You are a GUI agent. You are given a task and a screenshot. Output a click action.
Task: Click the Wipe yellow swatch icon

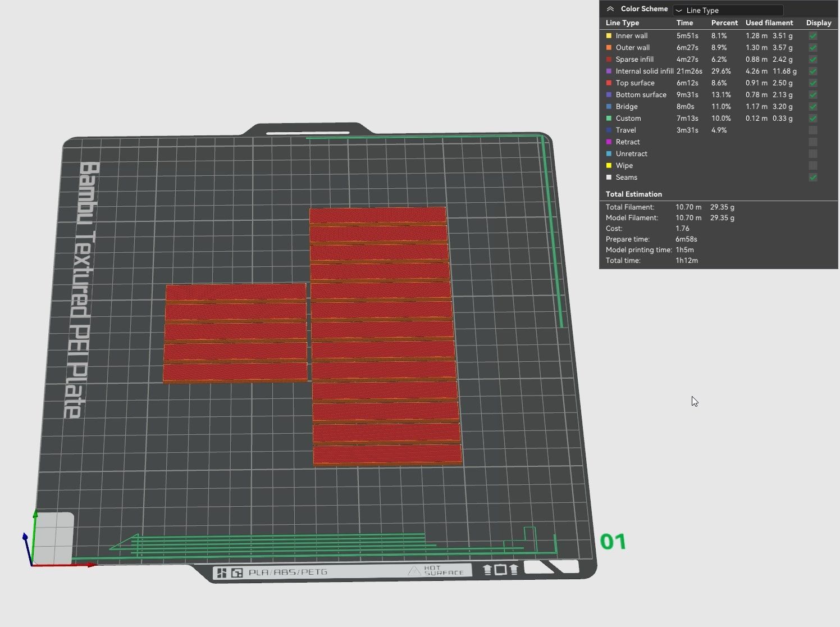[x=609, y=165]
